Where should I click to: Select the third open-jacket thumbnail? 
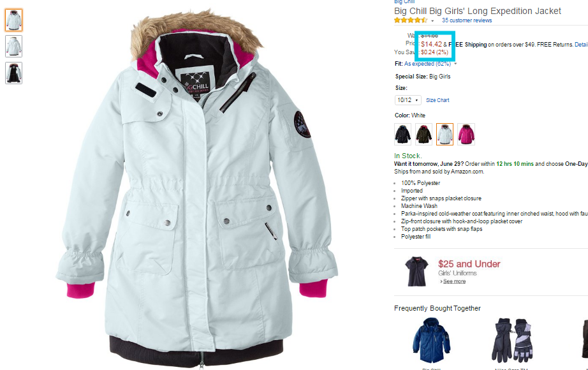pos(13,73)
